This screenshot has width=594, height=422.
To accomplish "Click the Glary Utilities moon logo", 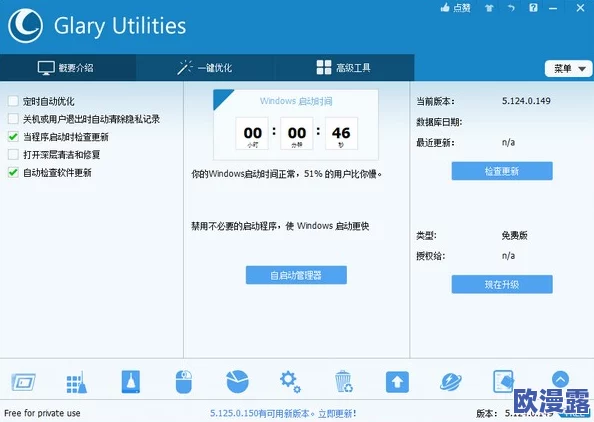I will (25, 26).
